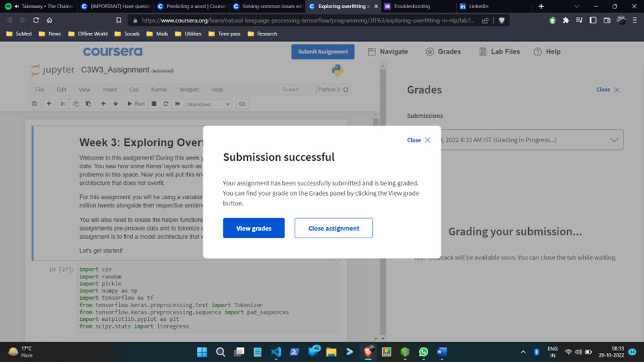Open the Jupyter Widgets menu

pos(189,90)
